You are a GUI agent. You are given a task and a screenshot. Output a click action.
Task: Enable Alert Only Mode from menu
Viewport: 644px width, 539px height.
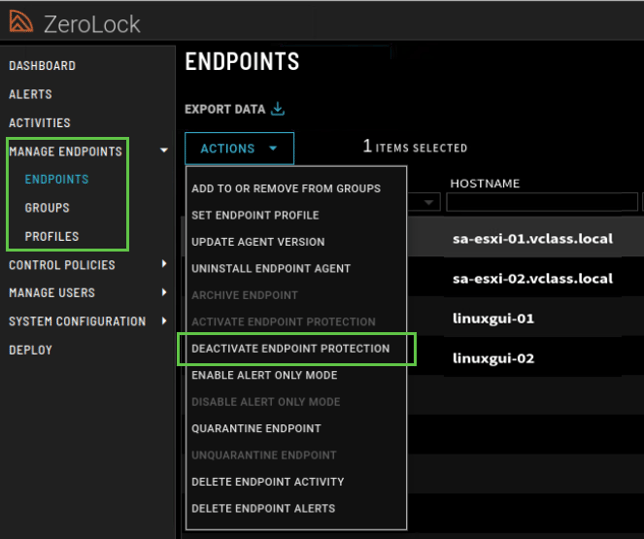(x=264, y=375)
